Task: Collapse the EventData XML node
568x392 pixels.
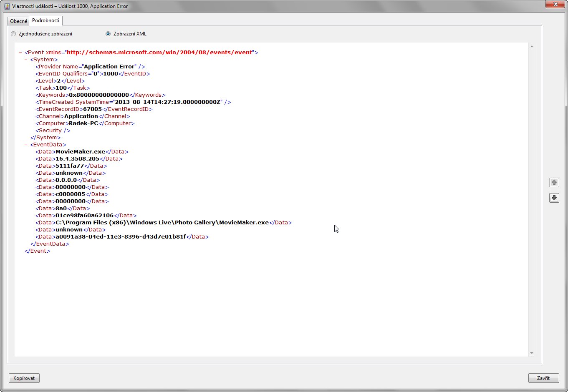Action: tap(26, 145)
